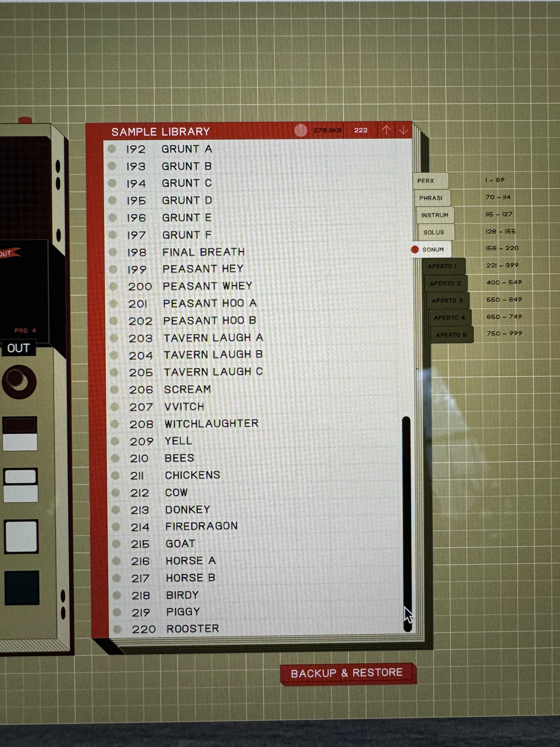The height and width of the screenshot is (747, 560).
Task: Click the 222 slot number field
Action: [361, 130]
